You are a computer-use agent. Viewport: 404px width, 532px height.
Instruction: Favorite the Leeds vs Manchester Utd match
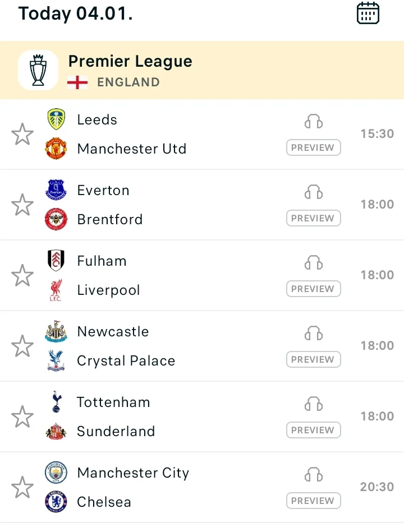(x=22, y=135)
